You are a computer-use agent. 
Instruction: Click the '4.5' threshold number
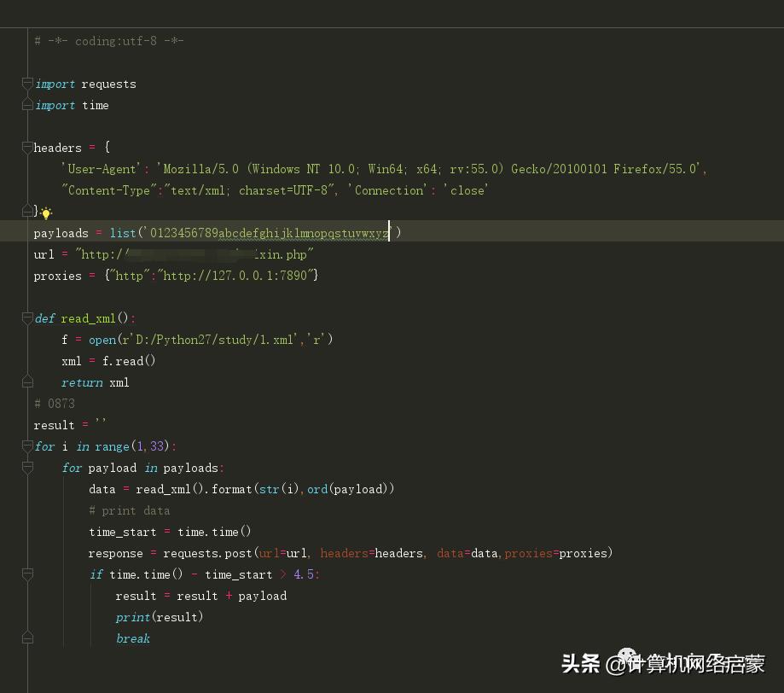pos(304,574)
